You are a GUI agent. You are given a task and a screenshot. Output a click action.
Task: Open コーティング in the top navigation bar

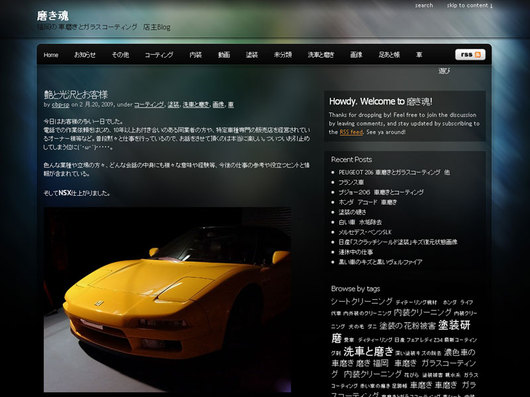[159, 55]
